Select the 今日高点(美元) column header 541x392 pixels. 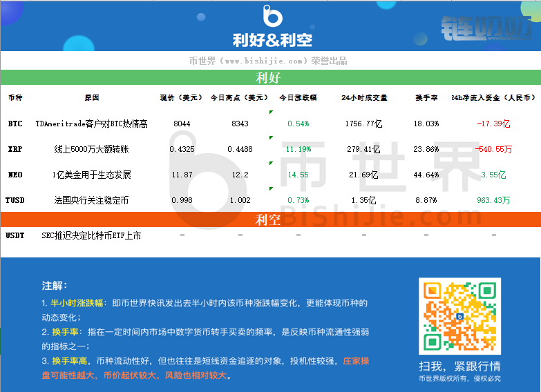point(240,97)
